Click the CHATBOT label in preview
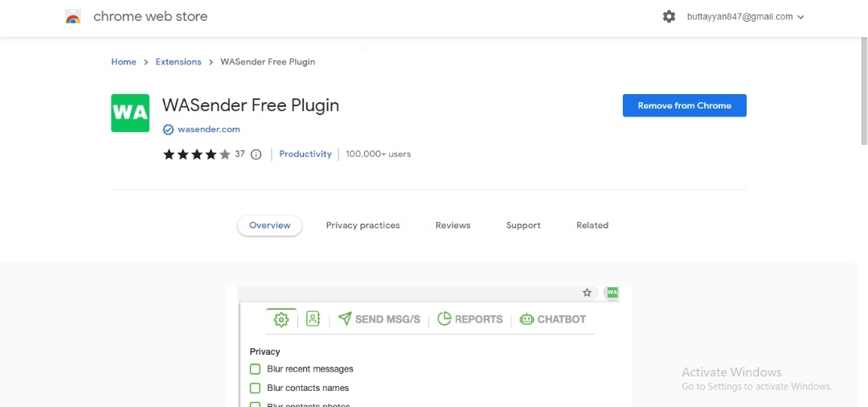The image size is (868, 407). click(561, 319)
